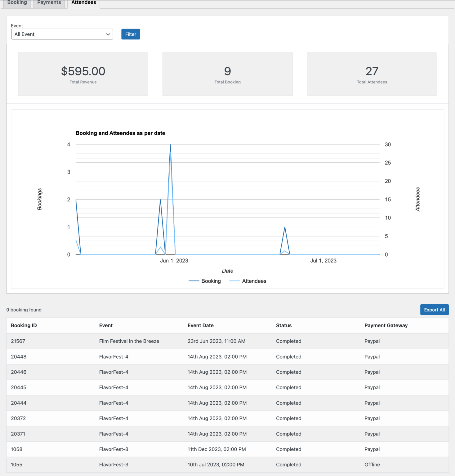Toggle the Booking line in chart legend

click(205, 281)
